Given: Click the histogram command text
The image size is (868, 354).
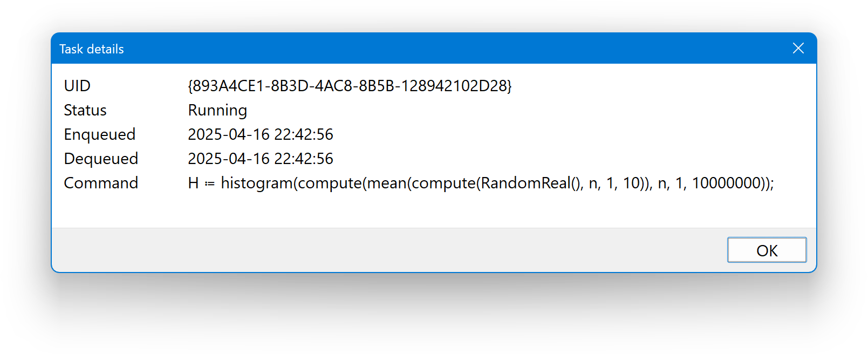Looking at the screenshot, I should (x=481, y=183).
